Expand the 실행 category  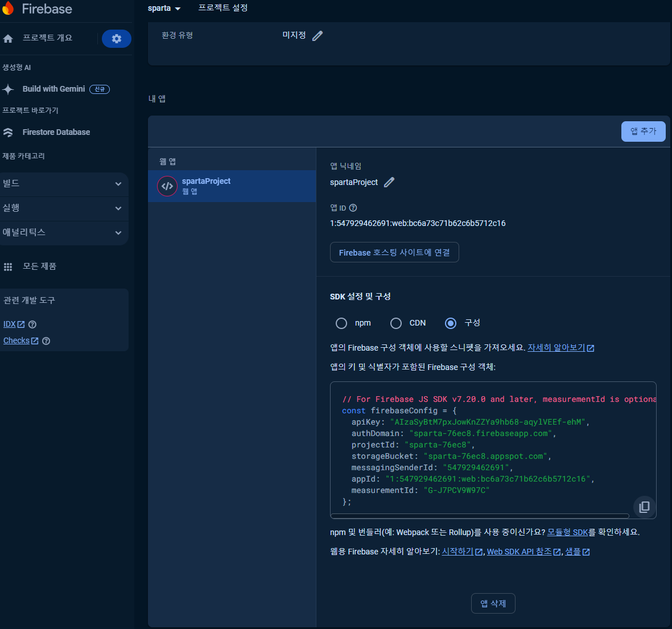pyautogui.click(x=64, y=208)
